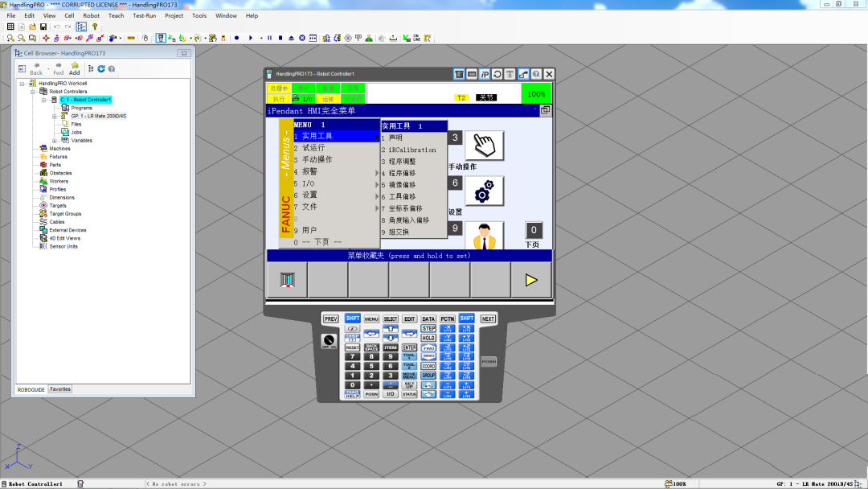The width and height of the screenshot is (868, 489).
Task: Open the Tools menu
Action: (x=199, y=15)
